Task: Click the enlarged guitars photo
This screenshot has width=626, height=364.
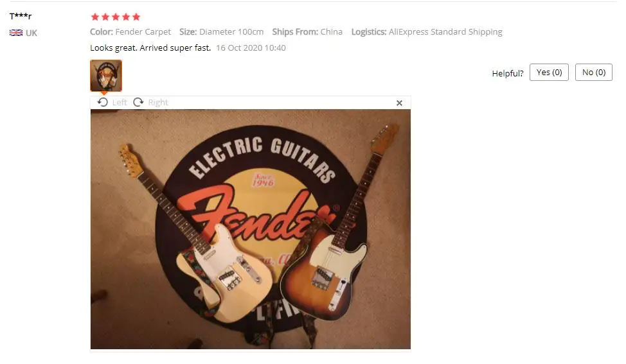Action: [x=250, y=229]
